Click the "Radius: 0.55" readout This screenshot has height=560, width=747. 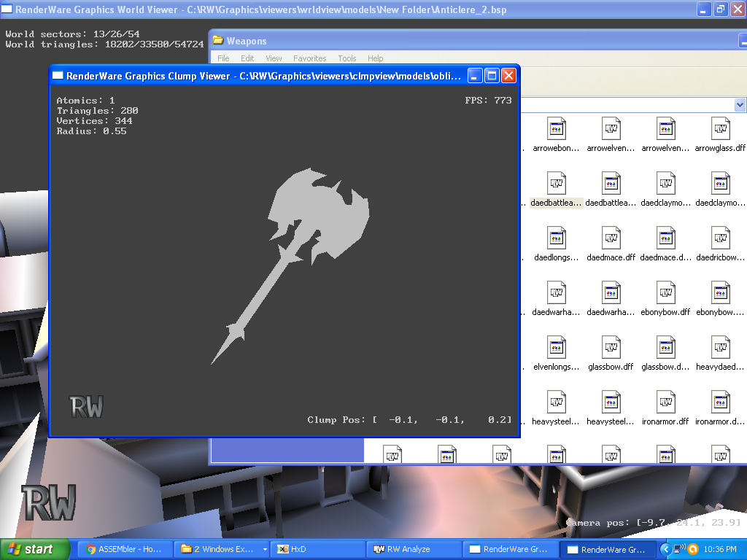coord(91,131)
